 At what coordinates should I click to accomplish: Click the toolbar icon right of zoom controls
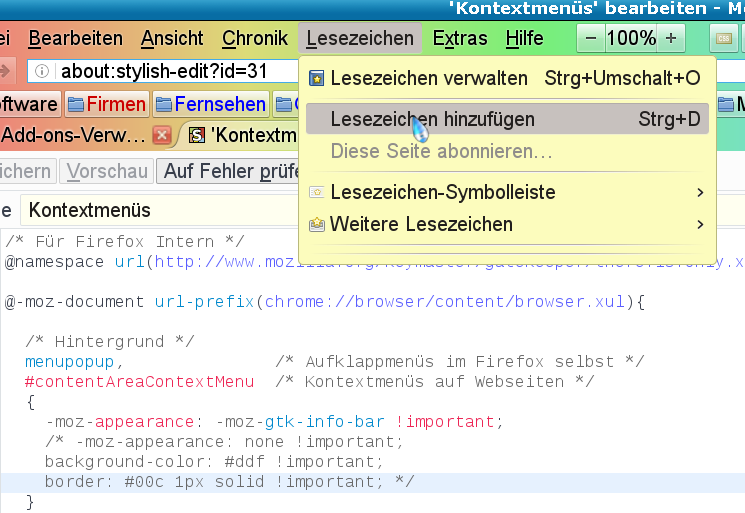tap(724, 39)
